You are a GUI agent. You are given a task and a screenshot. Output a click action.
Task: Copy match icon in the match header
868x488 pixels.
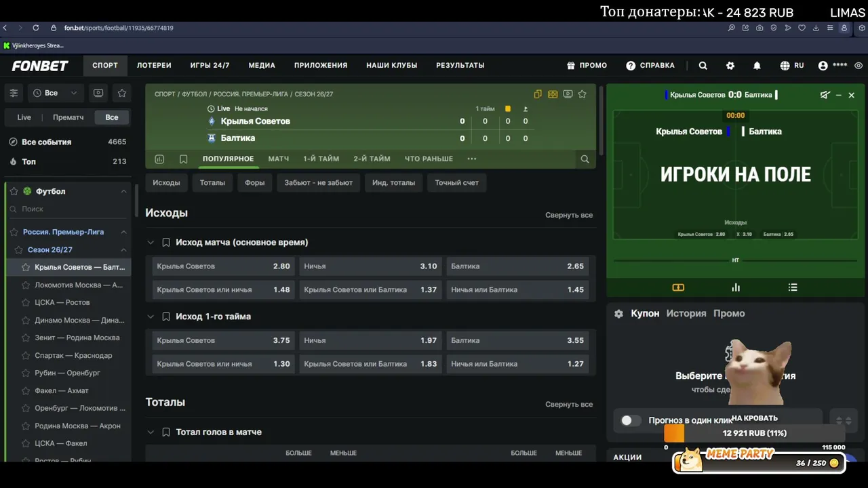538,94
